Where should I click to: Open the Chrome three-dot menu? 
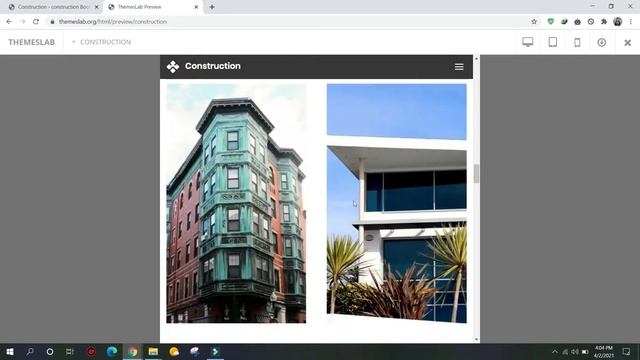(x=631, y=22)
